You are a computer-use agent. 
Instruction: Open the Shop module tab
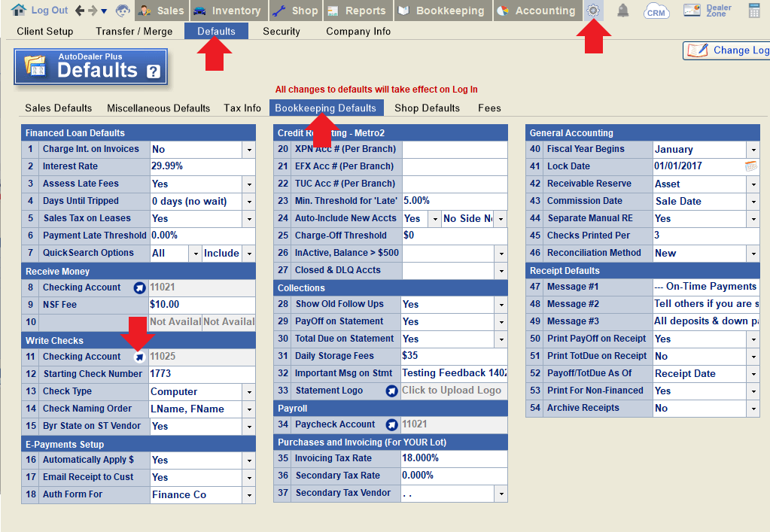tap(296, 11)
